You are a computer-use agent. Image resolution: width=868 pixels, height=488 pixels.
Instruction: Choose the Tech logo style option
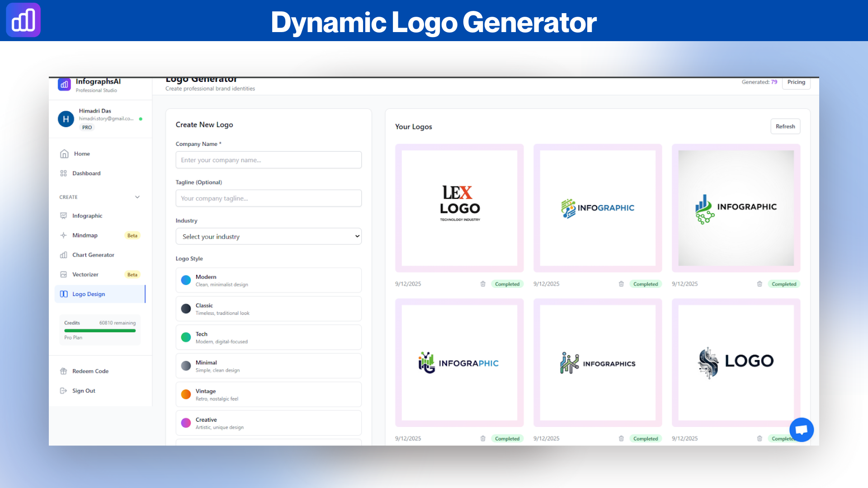[268, 337]
